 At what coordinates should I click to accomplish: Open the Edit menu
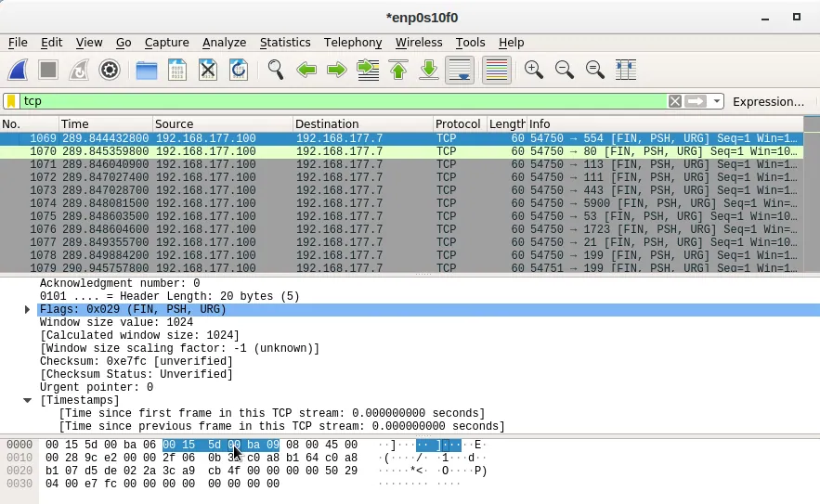(51, 43)
